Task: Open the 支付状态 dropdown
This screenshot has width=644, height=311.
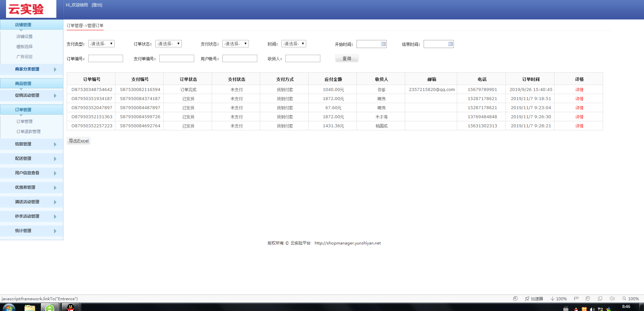Action: tap(235, 44)
